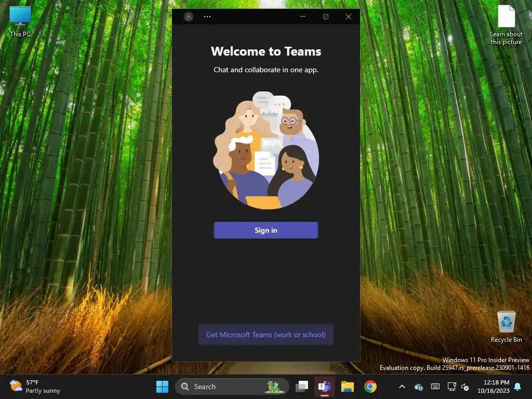
Task: Open the notification bell icon
Action: [518, 387]
